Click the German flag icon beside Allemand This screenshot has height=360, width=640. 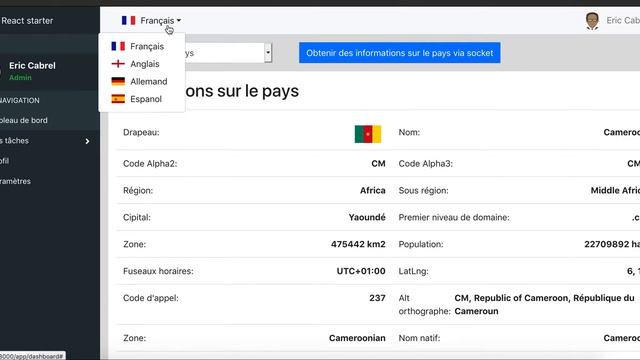tap(118, 82)
